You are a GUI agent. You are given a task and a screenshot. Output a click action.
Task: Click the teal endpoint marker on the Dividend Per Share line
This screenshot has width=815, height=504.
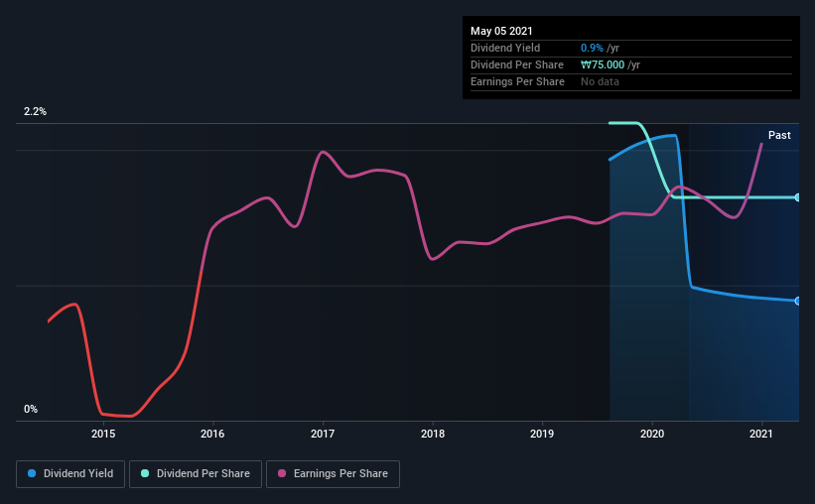click(x=797, y=197)
